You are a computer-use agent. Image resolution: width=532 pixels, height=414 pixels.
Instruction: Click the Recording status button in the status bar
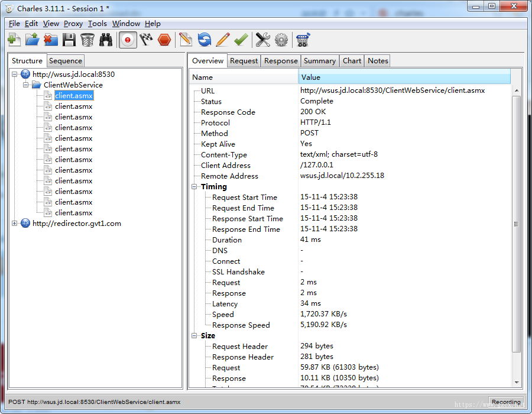pyautogui.click(x=506, y=402)
